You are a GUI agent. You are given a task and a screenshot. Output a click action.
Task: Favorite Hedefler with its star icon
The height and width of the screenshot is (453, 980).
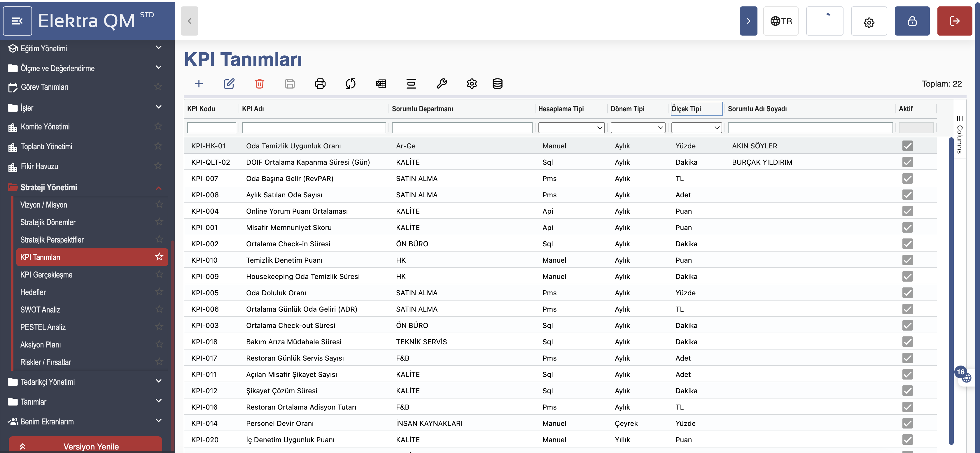pyautogui.click(x=159, y=292)
